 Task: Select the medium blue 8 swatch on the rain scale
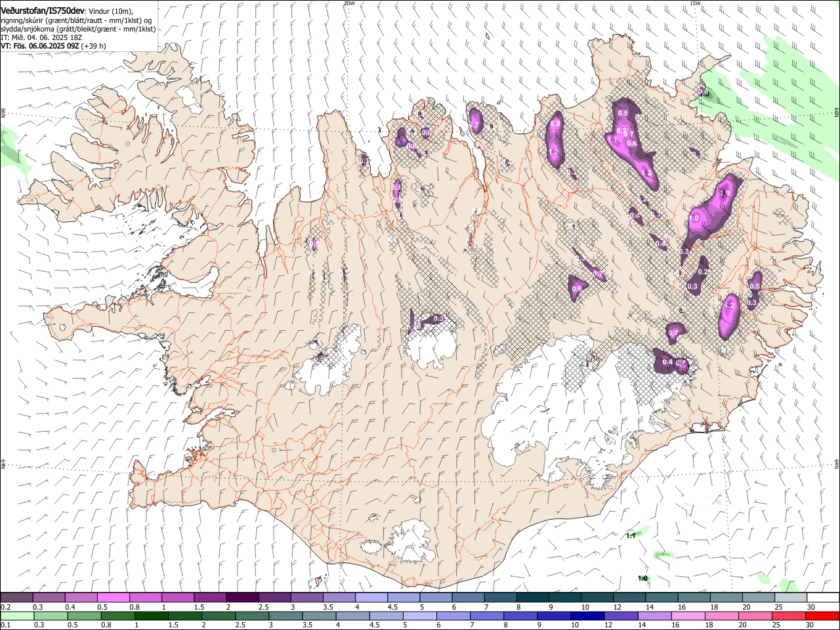click(520, 616)
